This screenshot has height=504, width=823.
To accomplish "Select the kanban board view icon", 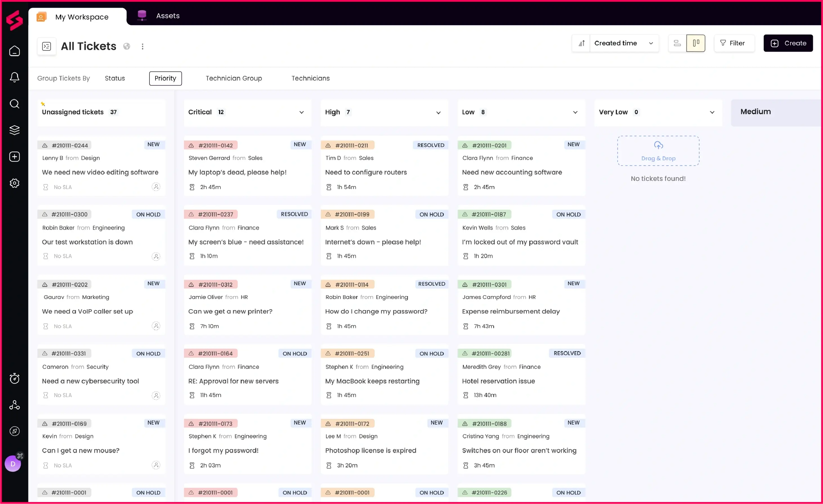I will [696, 43].
